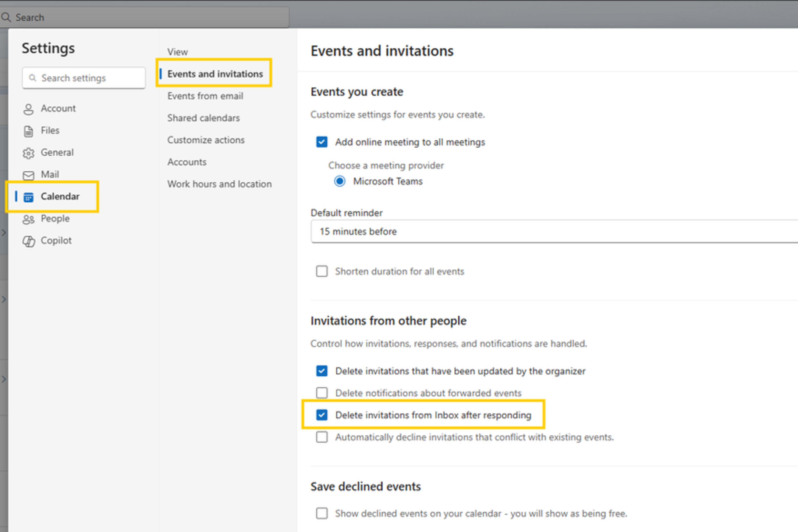This screenshot has width=798, height=532.
Task: Go to People settings category
Action: 55,218
